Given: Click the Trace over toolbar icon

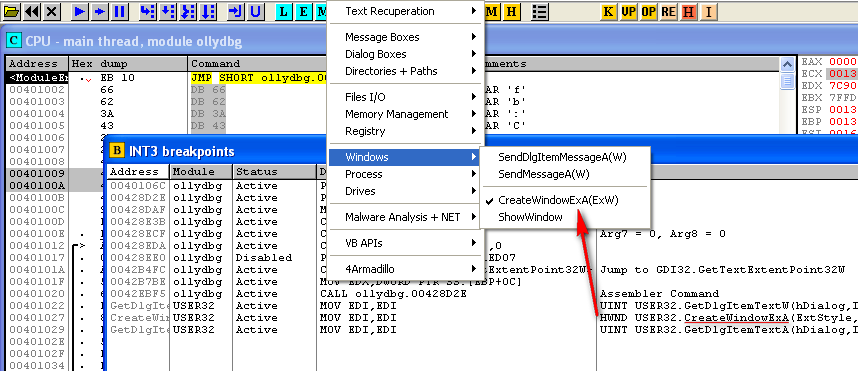Looking at the screenshot, I should [207, 11].
